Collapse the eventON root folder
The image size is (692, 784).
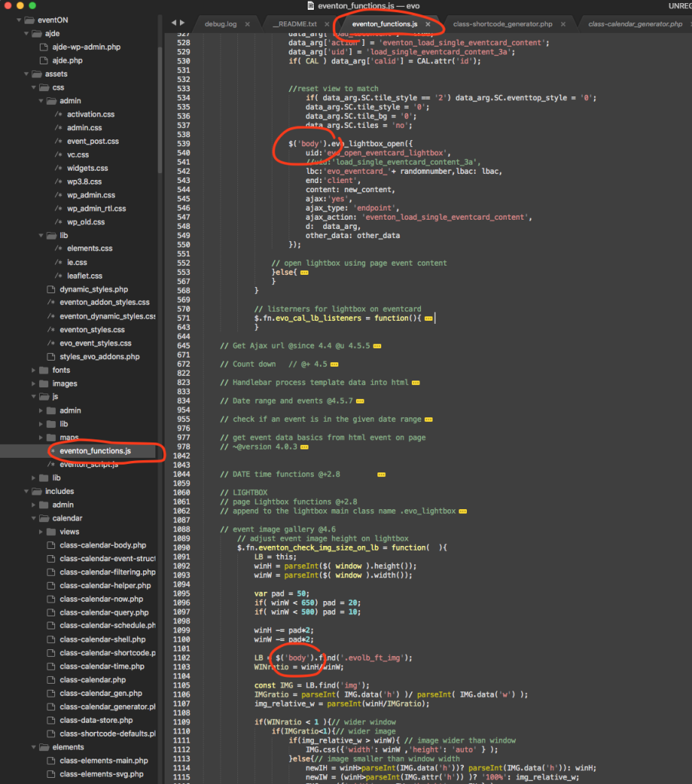point(19,20)
